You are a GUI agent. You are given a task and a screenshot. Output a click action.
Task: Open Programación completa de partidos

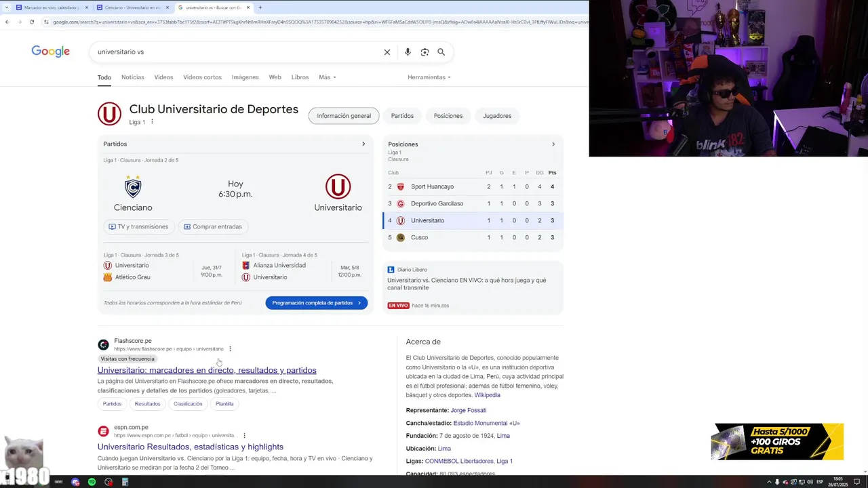317,303
